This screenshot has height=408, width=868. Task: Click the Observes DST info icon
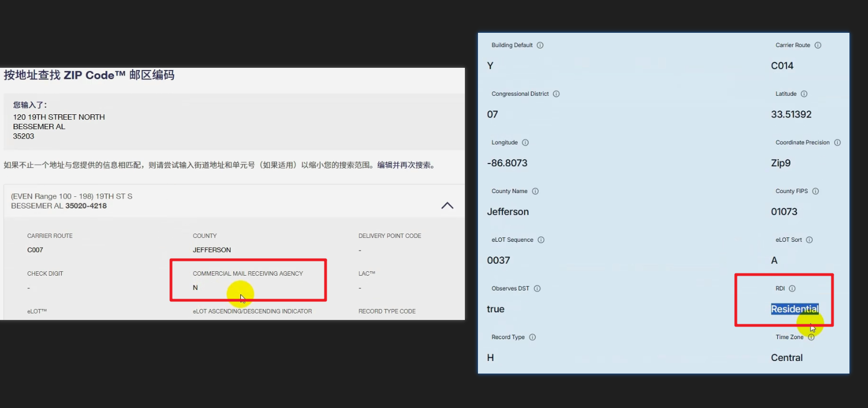point(537,289)
